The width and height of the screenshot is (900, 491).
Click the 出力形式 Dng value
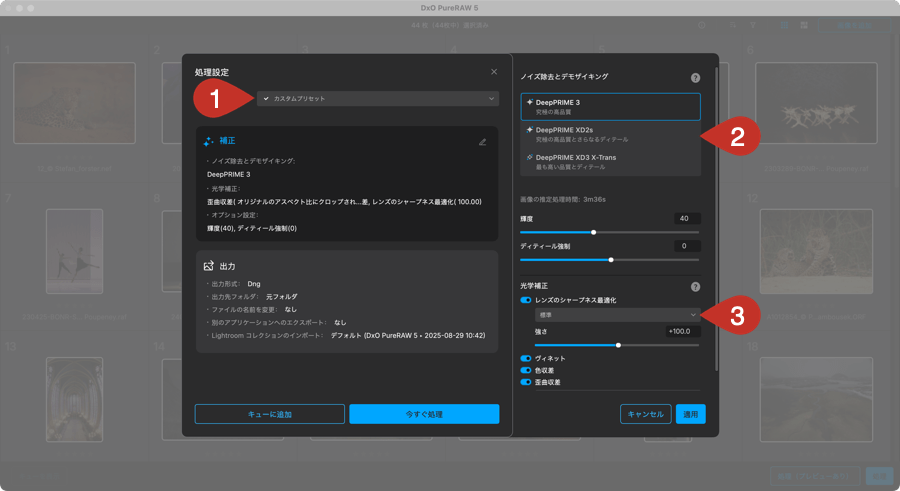(254, 284)
